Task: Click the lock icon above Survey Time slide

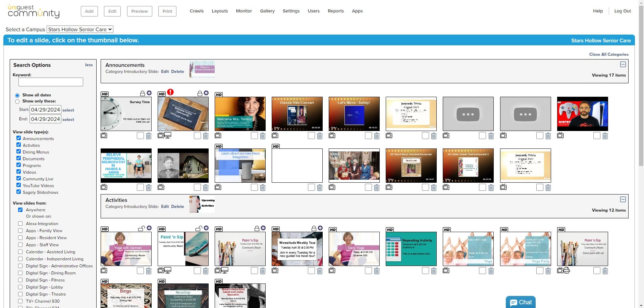Action: pos(143,93)
